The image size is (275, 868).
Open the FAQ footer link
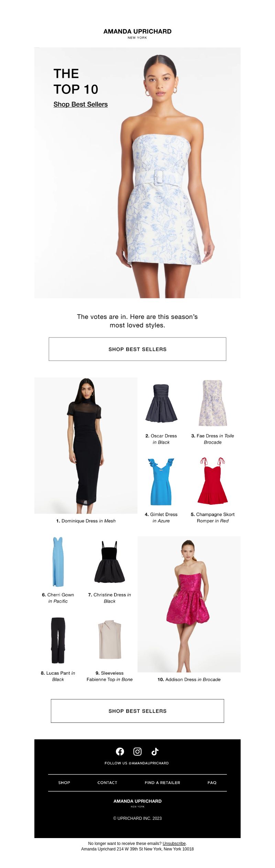(x=212, y=782)
